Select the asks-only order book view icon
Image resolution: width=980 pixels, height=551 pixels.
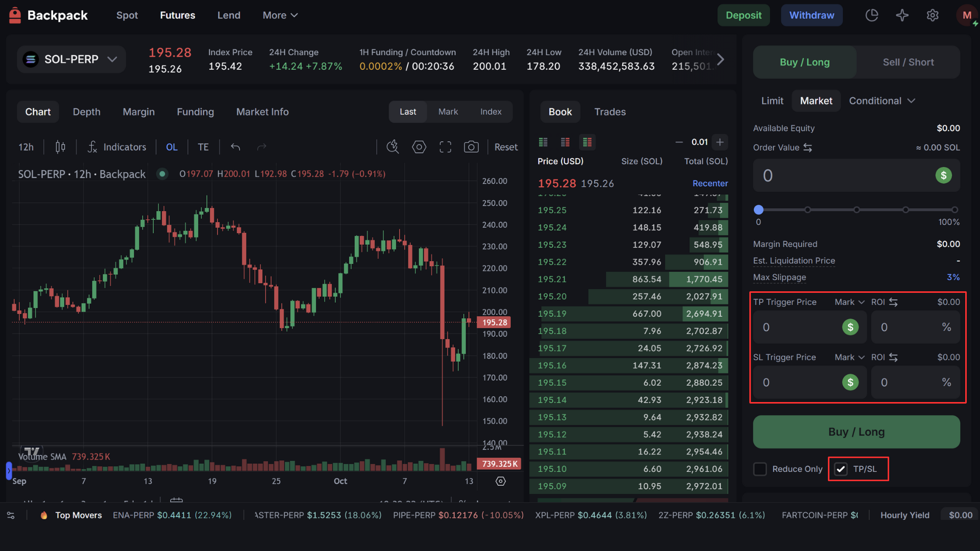point(565,142)
